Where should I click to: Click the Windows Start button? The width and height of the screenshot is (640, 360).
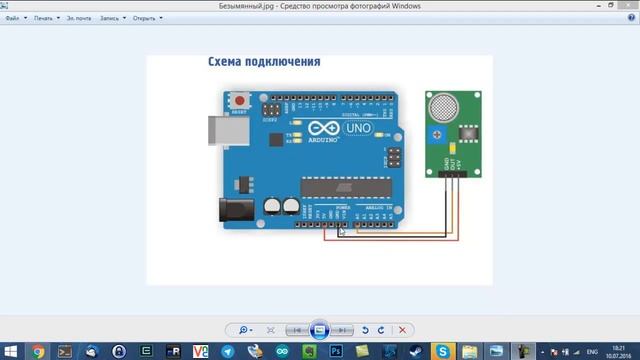(x=11, y=351)
